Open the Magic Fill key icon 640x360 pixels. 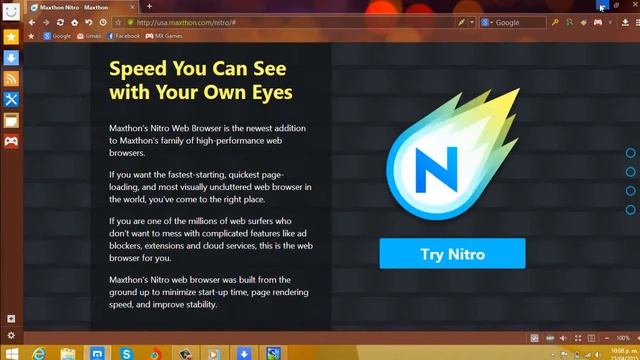point(555,23)
